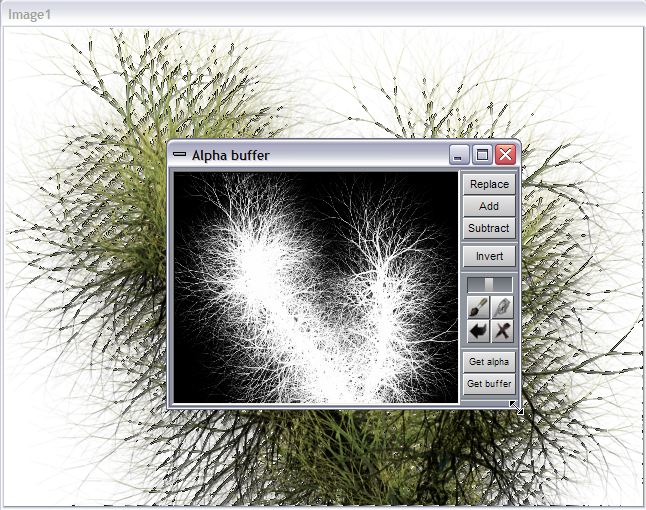Image resolution: width=646 pixels, height=510 pixels.
Task: Open the Alpha buffer window menu icon
Action: 179,154
